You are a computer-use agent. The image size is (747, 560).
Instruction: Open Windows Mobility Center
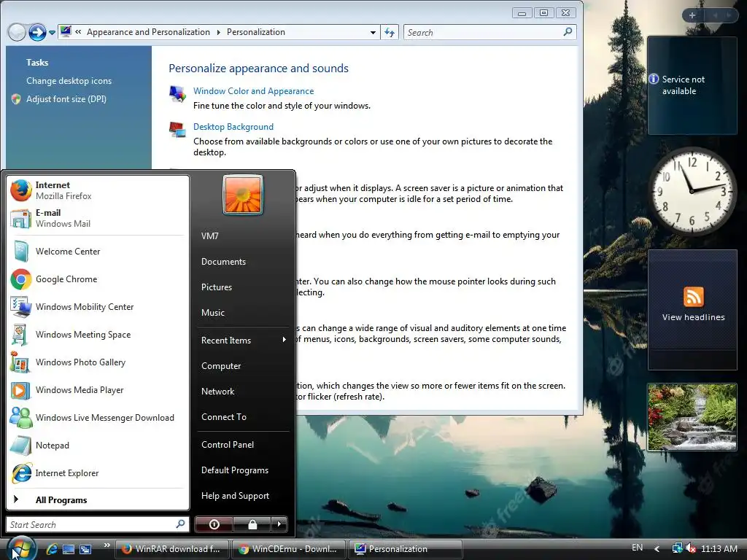coord(98,307)
